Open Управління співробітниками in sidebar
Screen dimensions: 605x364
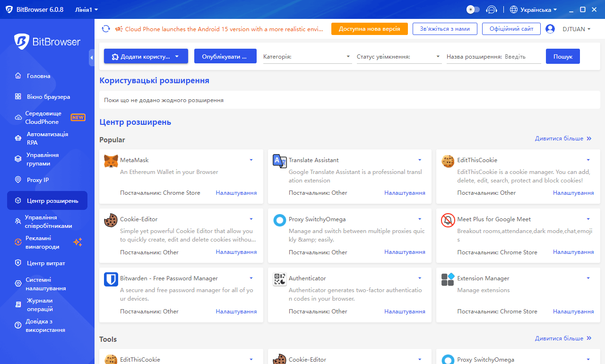[47, 221]
